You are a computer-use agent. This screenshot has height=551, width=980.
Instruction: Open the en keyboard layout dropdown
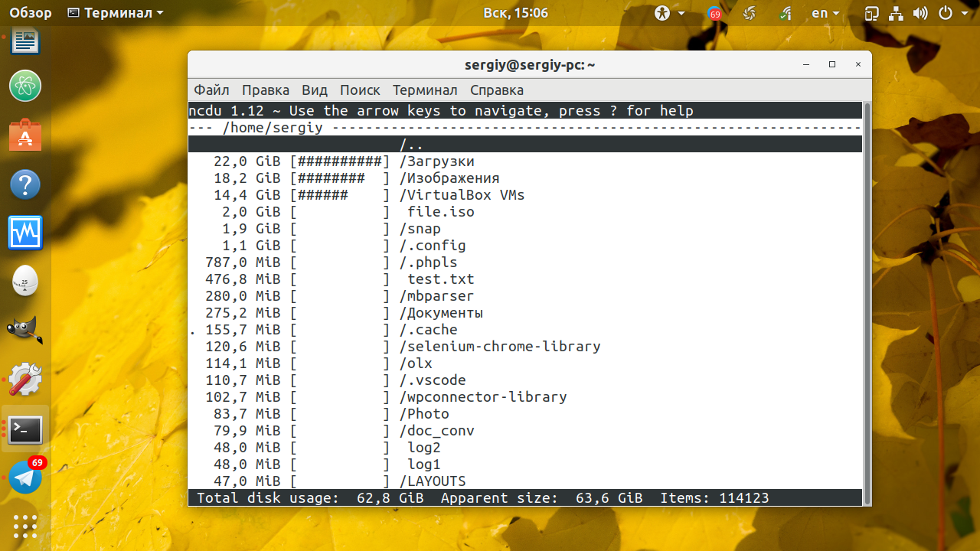point(826,13)
